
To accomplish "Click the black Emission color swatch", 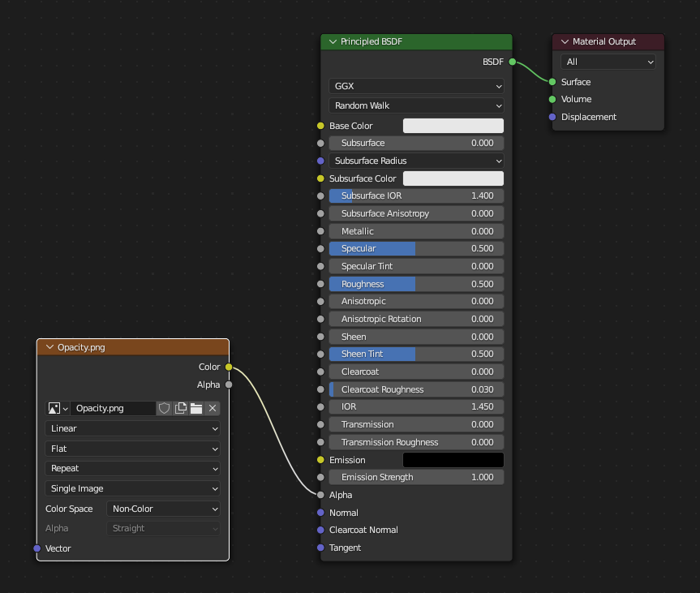I will [x=453, y=460].
